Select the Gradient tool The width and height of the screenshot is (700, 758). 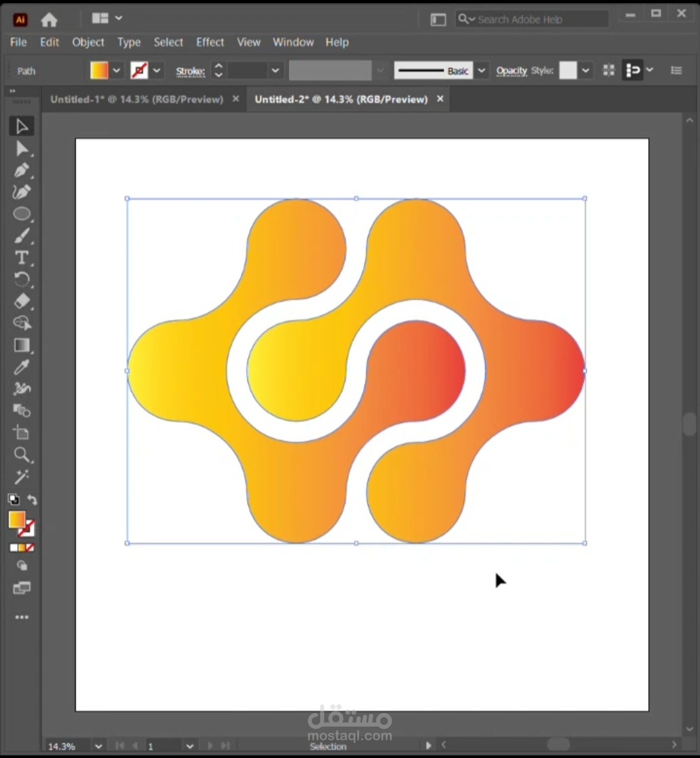click(21, 345)
